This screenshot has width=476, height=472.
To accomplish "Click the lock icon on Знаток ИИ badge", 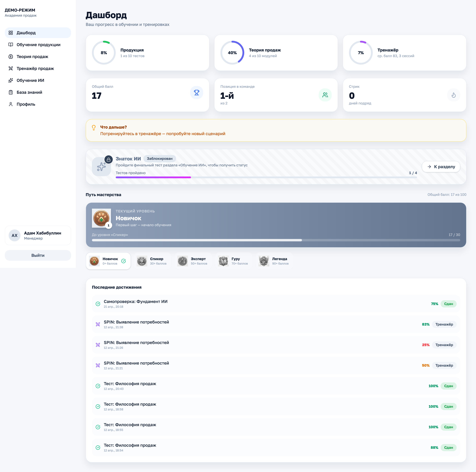I will (x=108, y=160).
